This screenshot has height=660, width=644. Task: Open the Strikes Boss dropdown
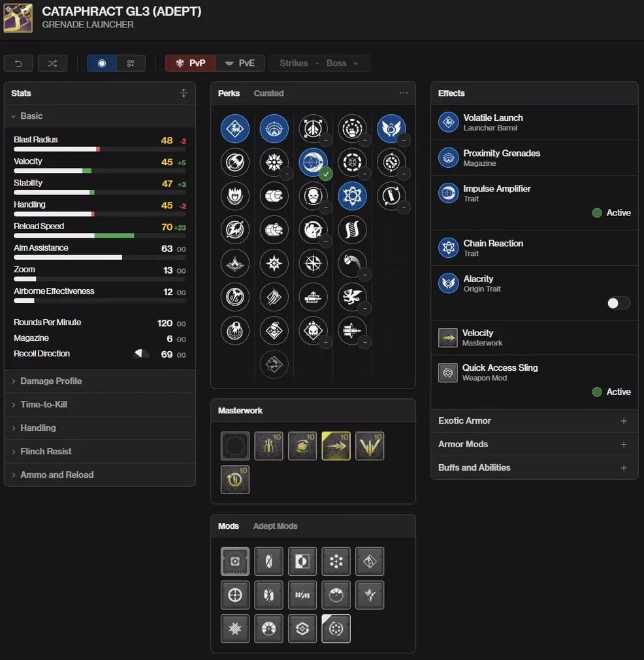point(319,63)
